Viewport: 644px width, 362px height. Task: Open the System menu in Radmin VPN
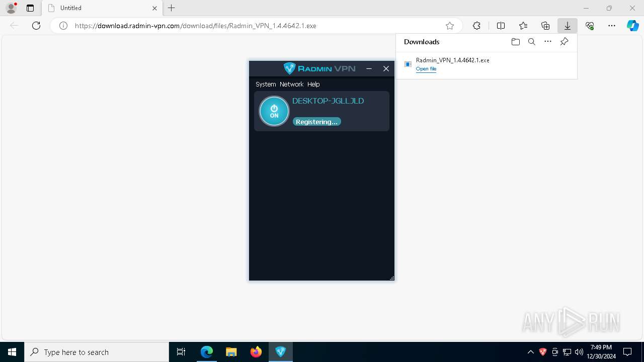click(x=266, y=84)
